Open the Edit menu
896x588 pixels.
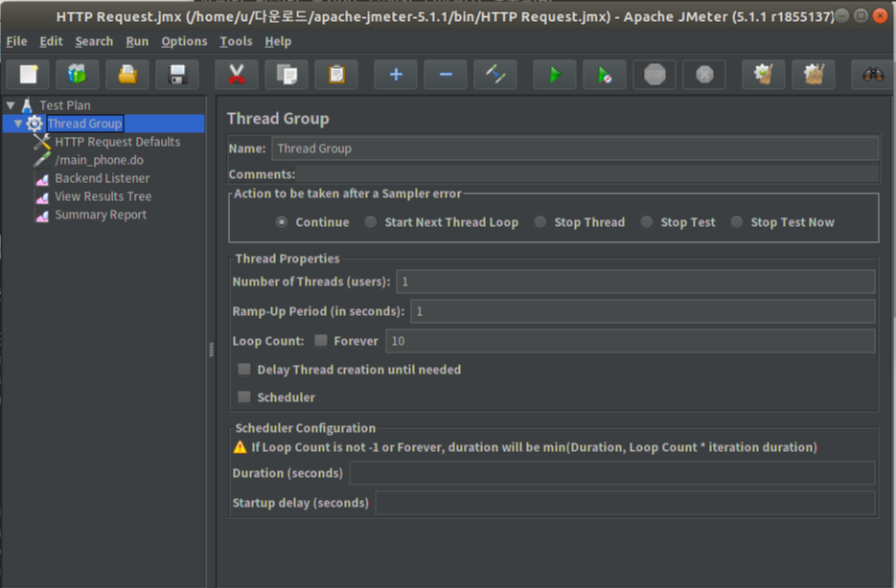[51, 42]
